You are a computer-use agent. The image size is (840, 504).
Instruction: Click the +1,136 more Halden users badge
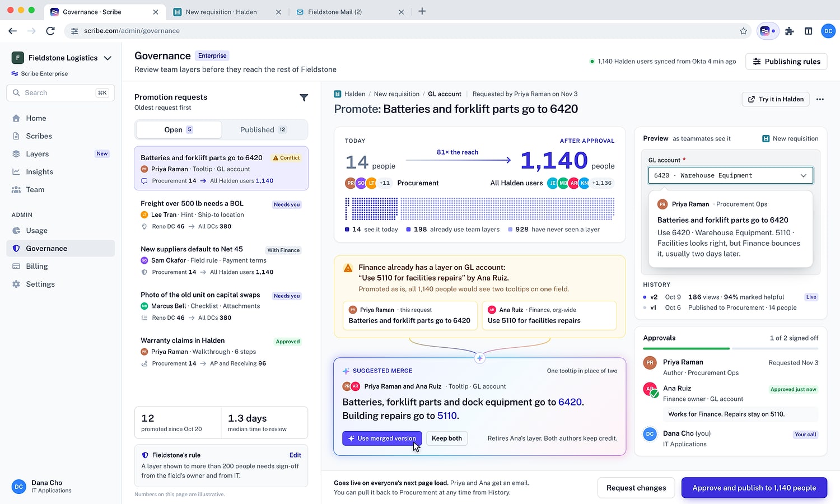pos(602,183)
